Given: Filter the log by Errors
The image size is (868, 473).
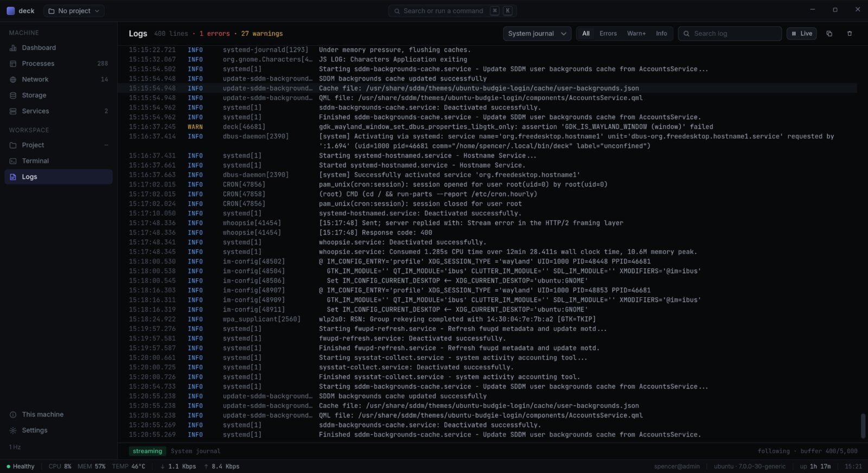Looking at the screenshot, I should tap(608, 34).
